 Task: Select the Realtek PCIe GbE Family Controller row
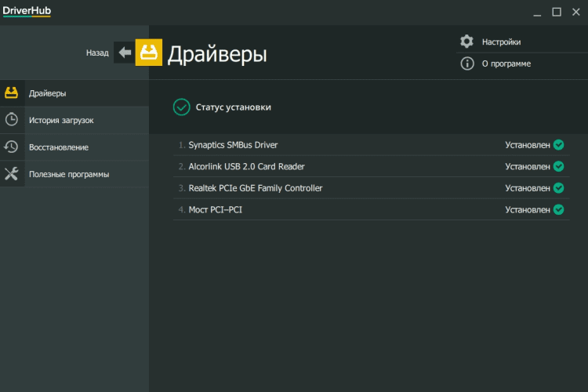coord(256,188)
